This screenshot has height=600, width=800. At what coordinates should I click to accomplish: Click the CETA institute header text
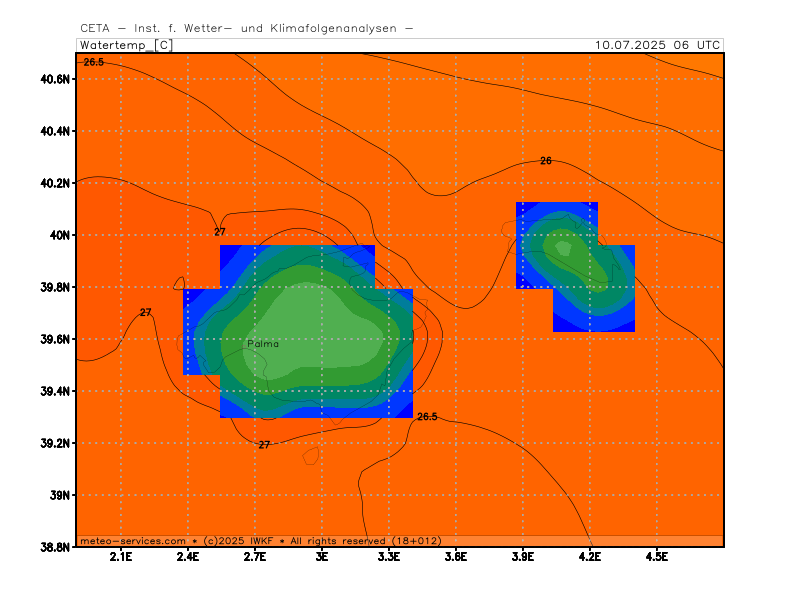(x=246, y=29)
